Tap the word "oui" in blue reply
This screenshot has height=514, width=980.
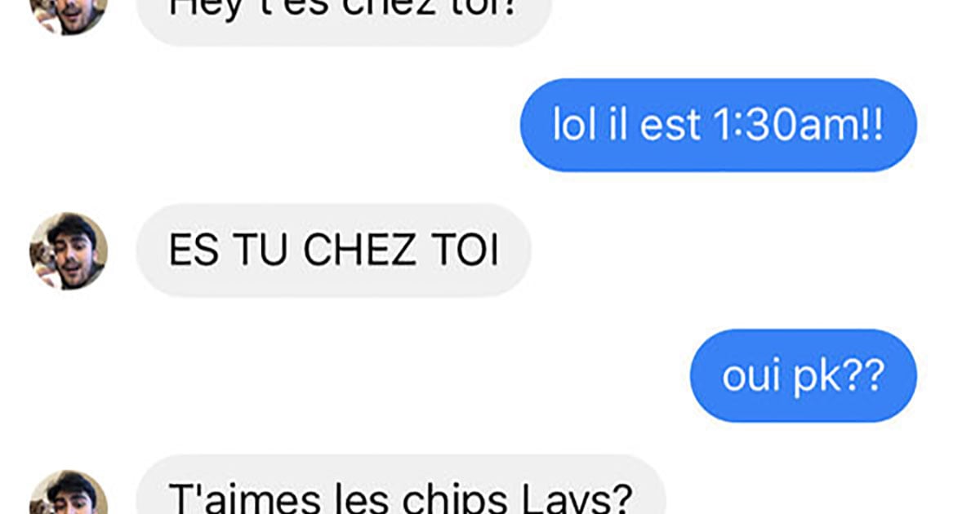point(751,377)
